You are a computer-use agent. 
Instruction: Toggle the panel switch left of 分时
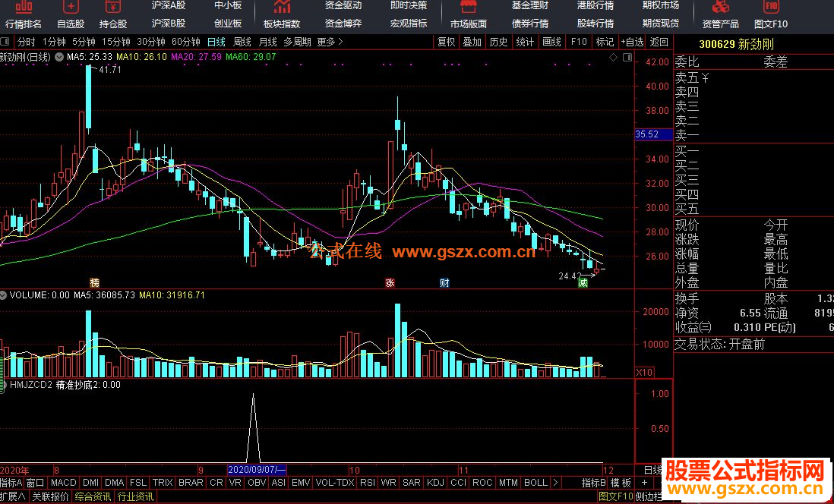[5, 42]
